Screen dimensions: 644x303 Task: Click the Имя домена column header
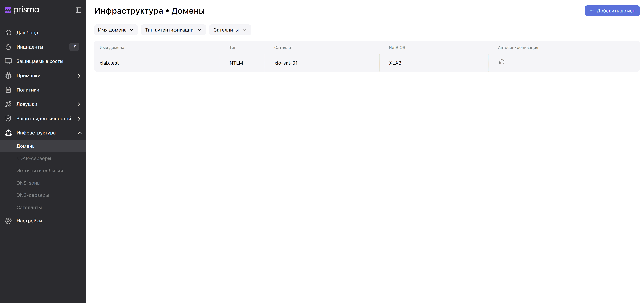112,48
